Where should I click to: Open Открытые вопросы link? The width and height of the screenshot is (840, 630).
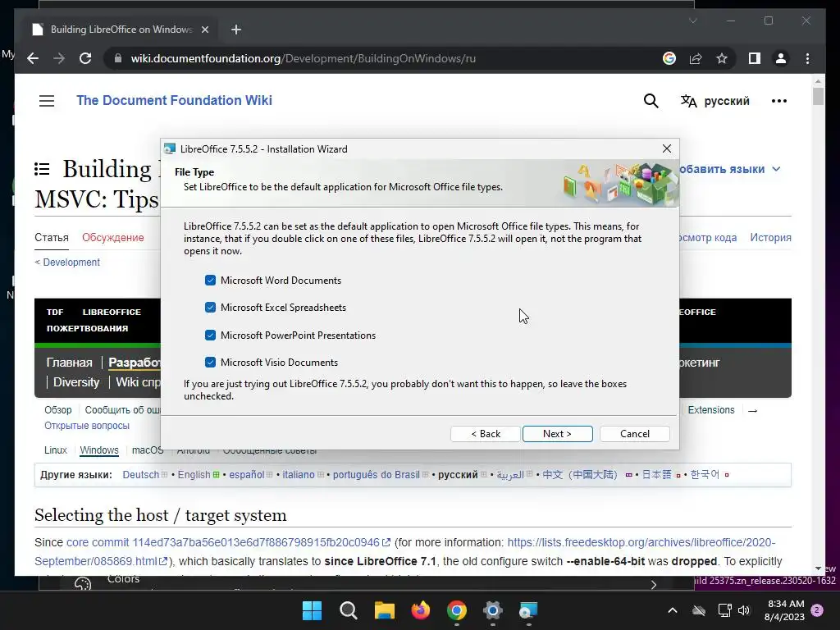tap(87, 426)
